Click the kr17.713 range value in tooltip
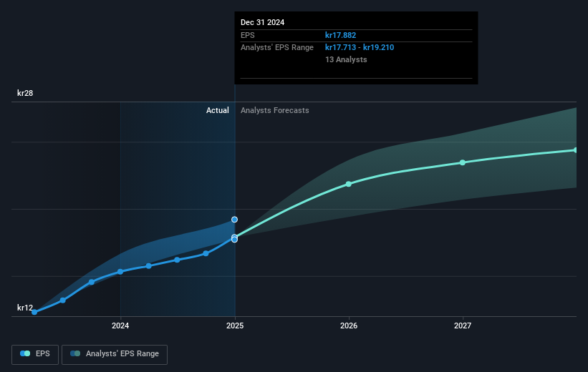The image size is (588, 372). 340,48
